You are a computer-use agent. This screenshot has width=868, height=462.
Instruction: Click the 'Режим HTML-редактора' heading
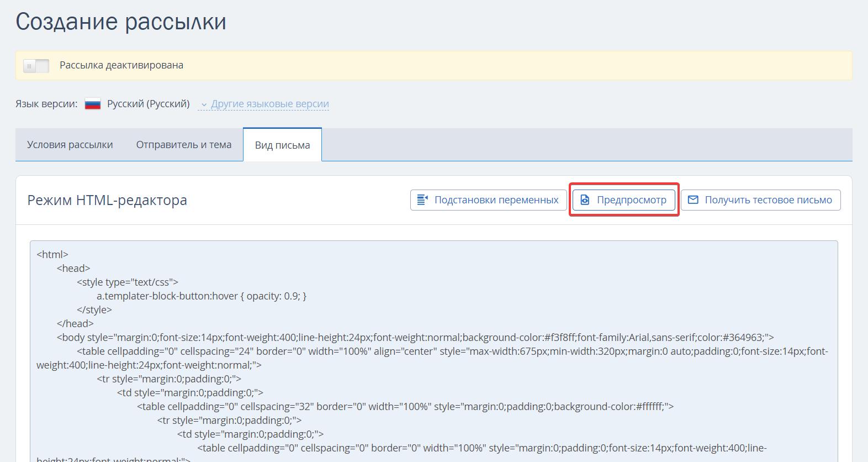click(x=107, y=200)
